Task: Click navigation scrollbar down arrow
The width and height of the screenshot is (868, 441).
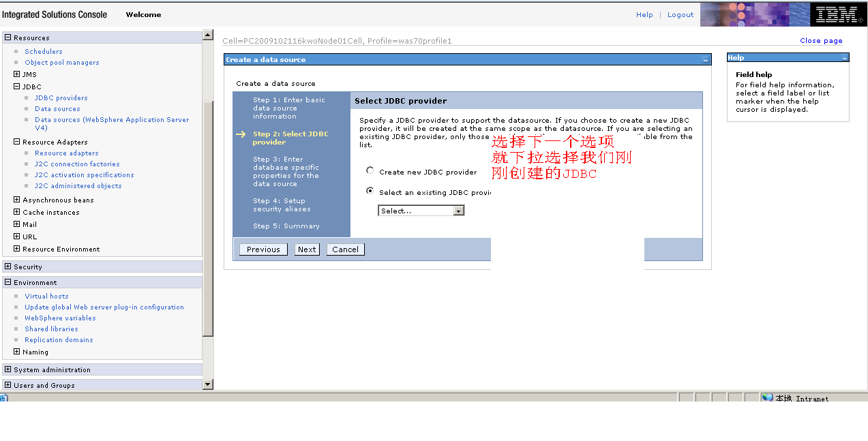Action: coord(208,385)
